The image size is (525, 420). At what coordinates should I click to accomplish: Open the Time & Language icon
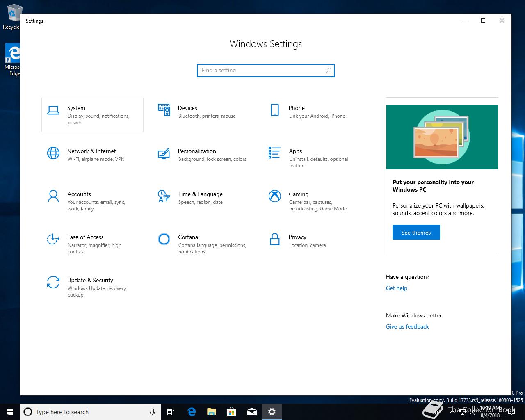164,196
